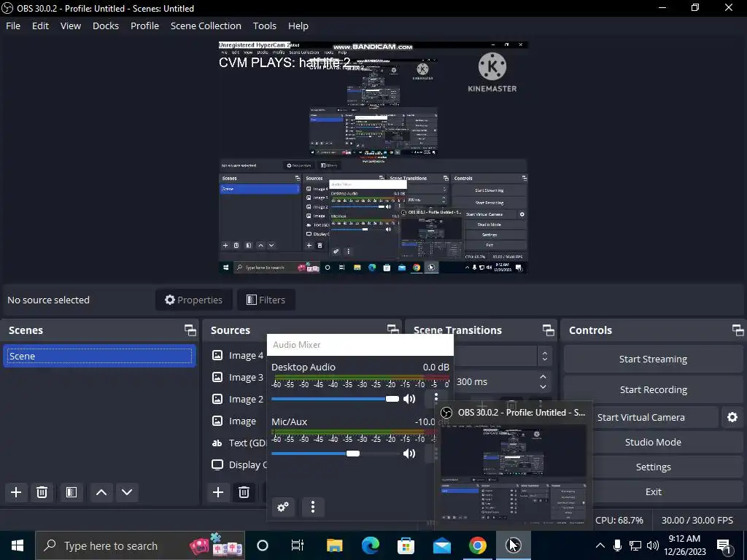
Task: Open source Filters button
Action: (266, 300)
